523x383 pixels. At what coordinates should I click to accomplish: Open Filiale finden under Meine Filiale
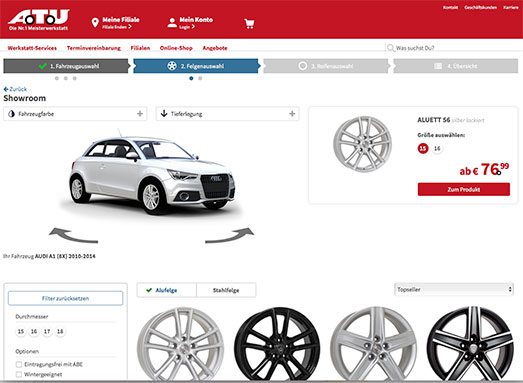(x=117, y=27)
